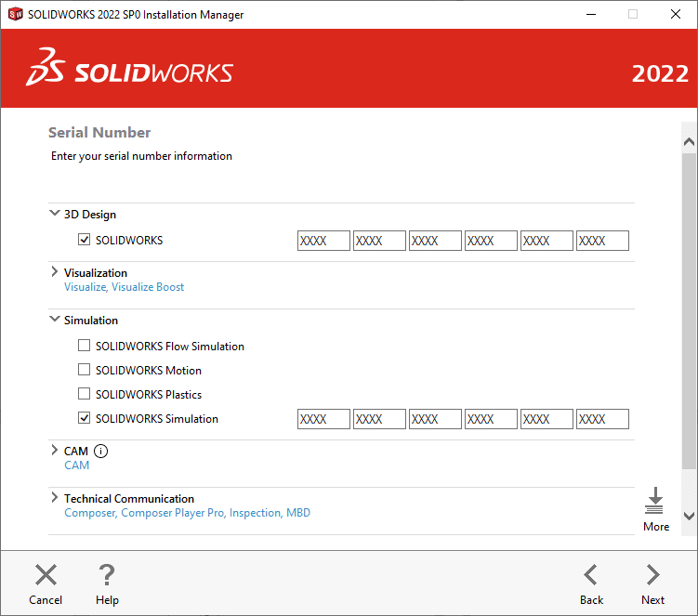Enable SOLIDWORKS Flow Simulation checkbox
The height and width of the screenshot is (616, 698).
click(x=85, y=347)
